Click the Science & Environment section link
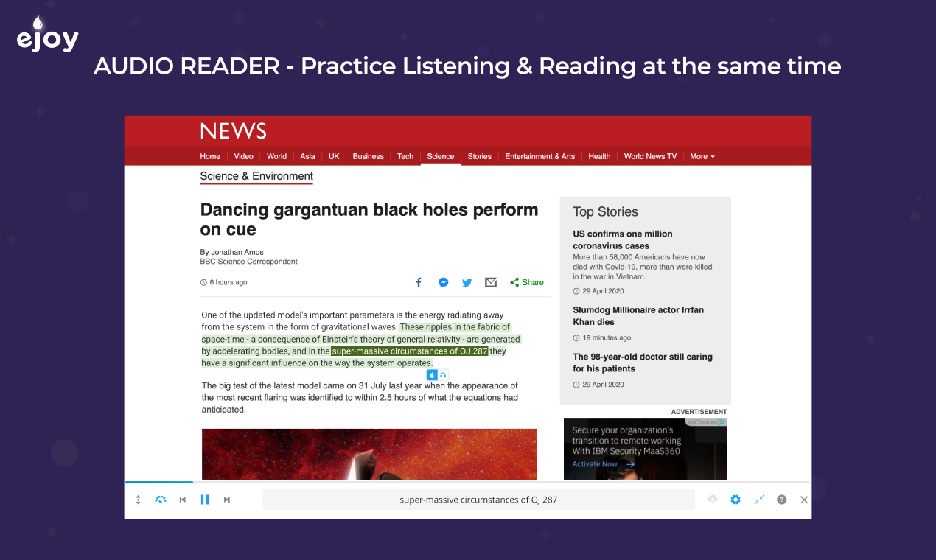The height and width of the screenshot is (560, 936). tap(256, 176)
